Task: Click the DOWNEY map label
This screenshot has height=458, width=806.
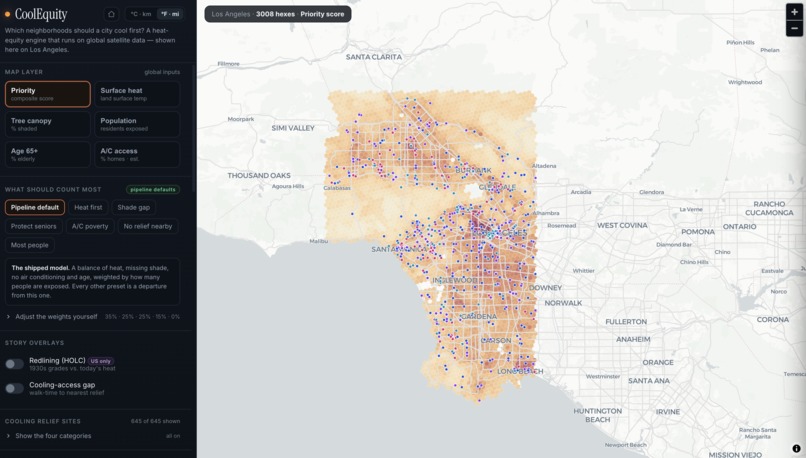Action: (546, 288)
